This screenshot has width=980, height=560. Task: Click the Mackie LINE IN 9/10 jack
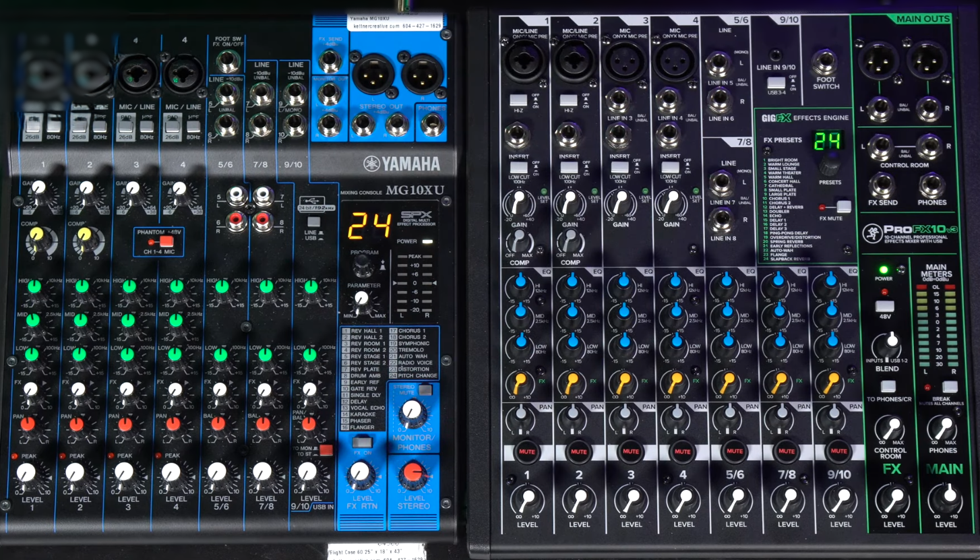776,55
